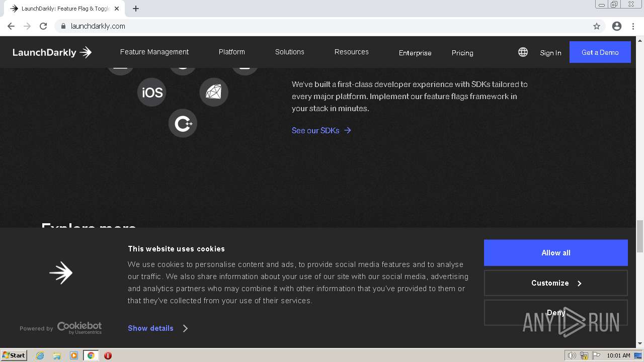
Task: Open the Windows Start menu
Action: click(x=14, y=355)
